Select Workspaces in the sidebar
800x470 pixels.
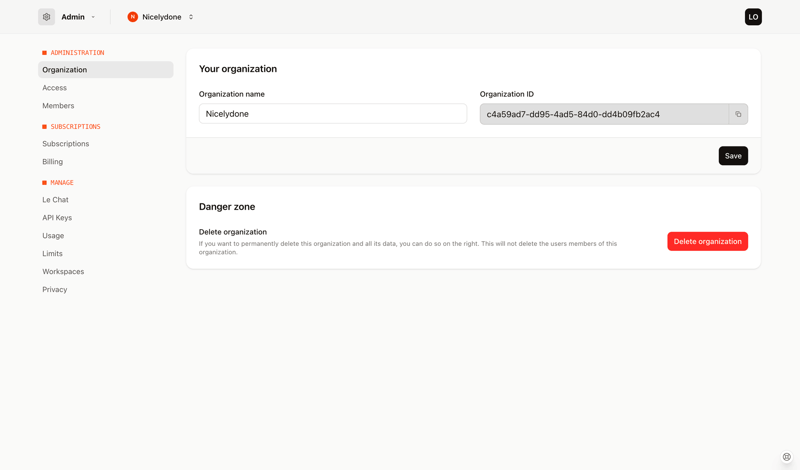(x=63, y=272)
